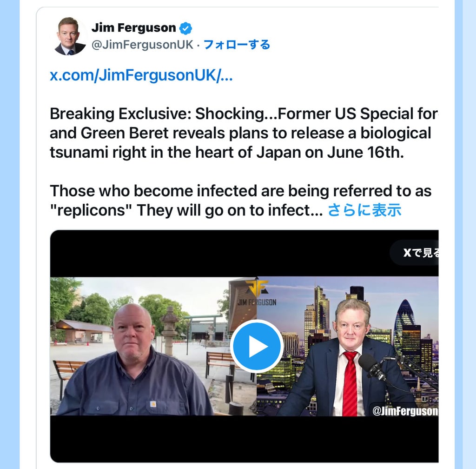This screenshot has height=469, width=476.
Task: Click the bald man in the video thumbnail
Action: [x=133, y=362]
